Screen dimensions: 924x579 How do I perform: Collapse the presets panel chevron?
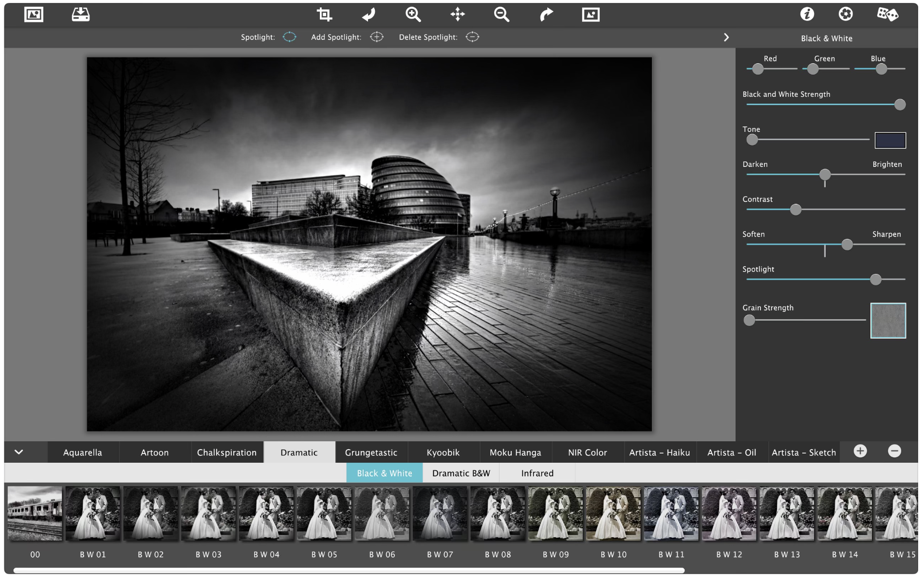19,452
